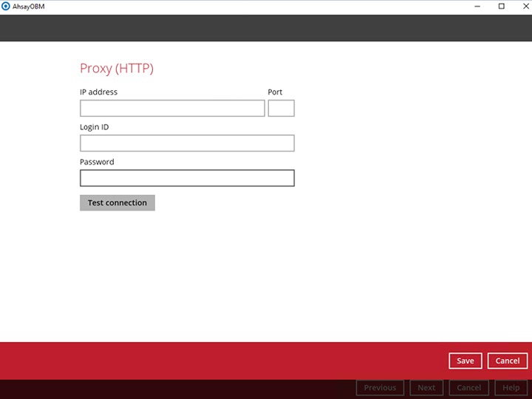Go back using the dimmed Previous button
The width and height of the screenshot is (532, 399).
click(x=380, y=388)
